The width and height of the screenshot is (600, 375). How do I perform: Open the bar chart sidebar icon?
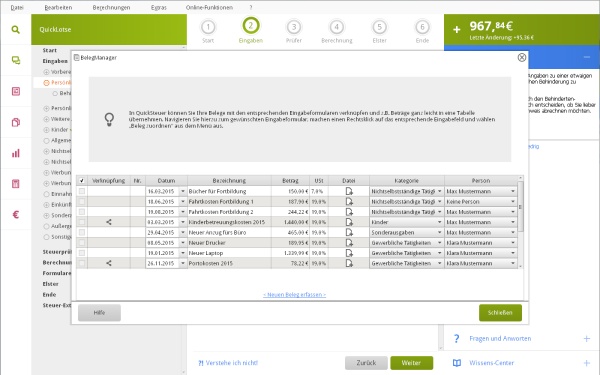pos(16,153)
